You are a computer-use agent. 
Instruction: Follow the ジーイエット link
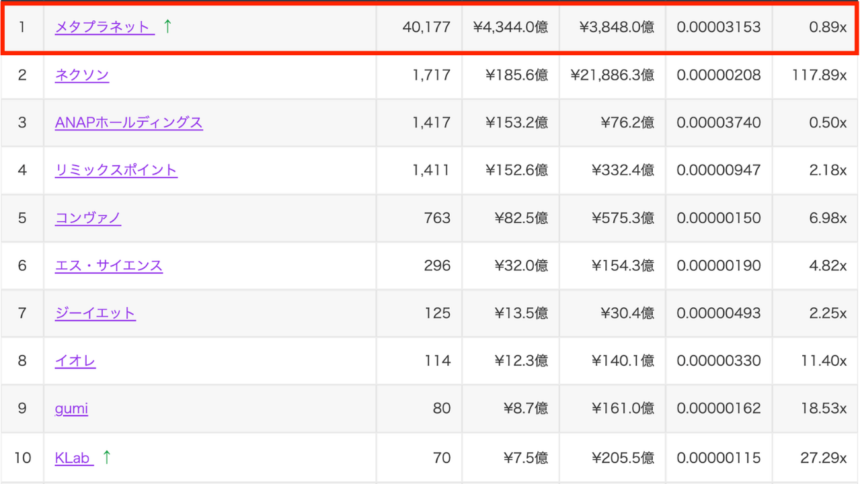[95, 313]
